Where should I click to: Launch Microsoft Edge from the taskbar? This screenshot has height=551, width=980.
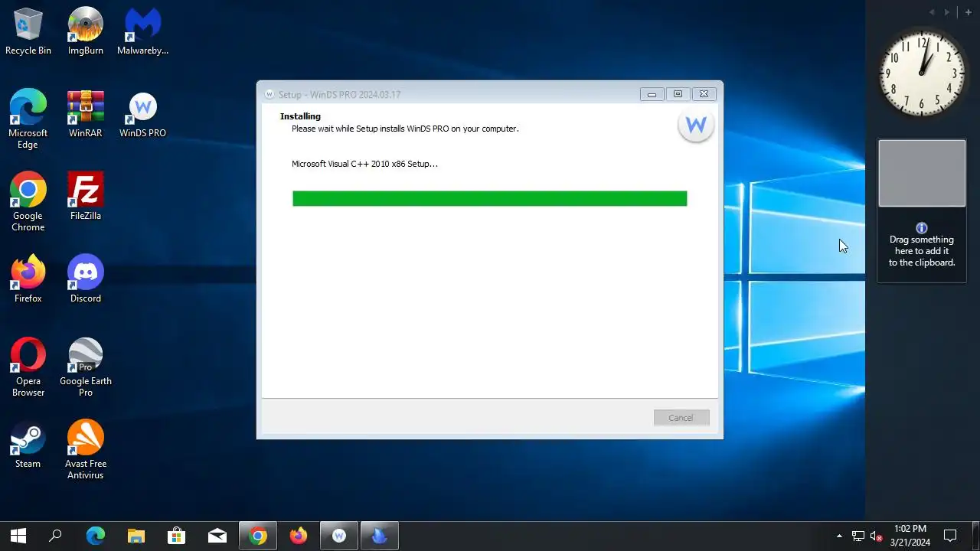click(95, 536)
